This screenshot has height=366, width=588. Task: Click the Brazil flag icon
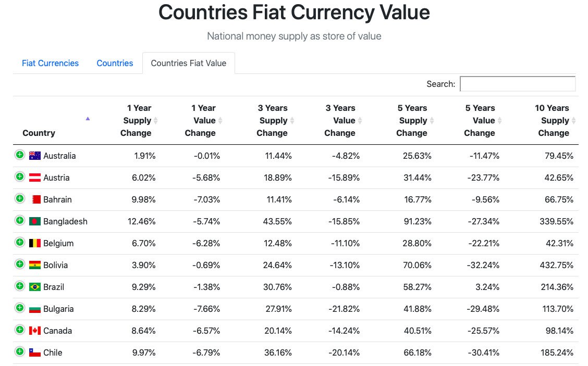click(x=35, y=287)
